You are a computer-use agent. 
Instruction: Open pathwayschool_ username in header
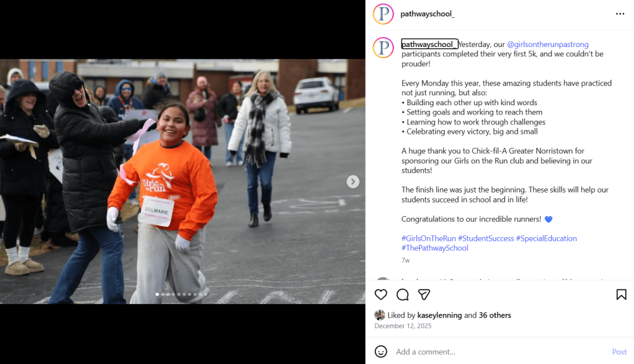click(x=427, y=14)
